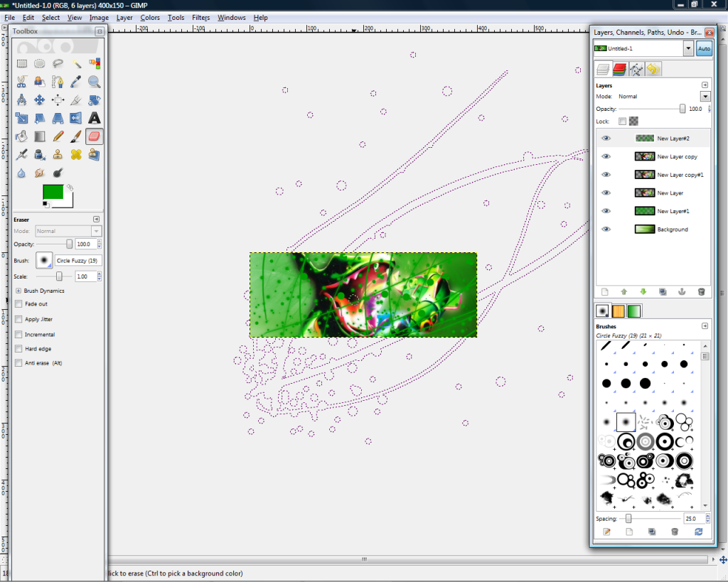728x582 pixels.
Task: Click the brush Spacing value field
Action: (694, 519)
